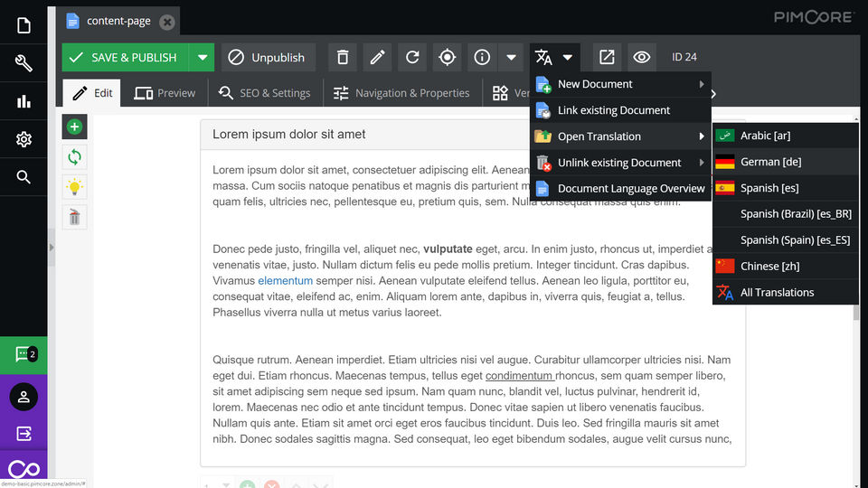Select All Translations entry

(x=786, y=292)
